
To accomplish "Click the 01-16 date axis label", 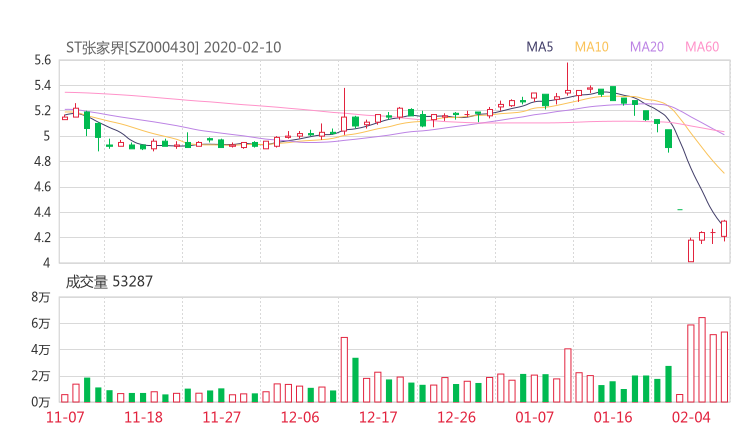I will coord(613,417).
